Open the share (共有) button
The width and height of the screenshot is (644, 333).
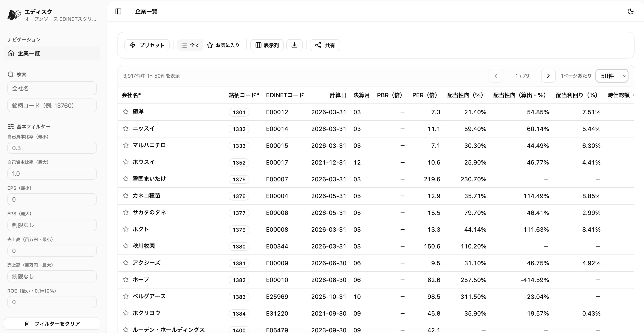[325, 45]
